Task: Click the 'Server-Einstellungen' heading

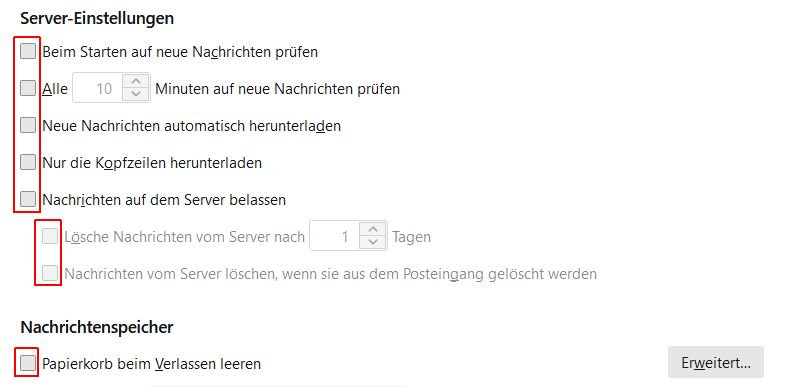Action: [97, 19]
